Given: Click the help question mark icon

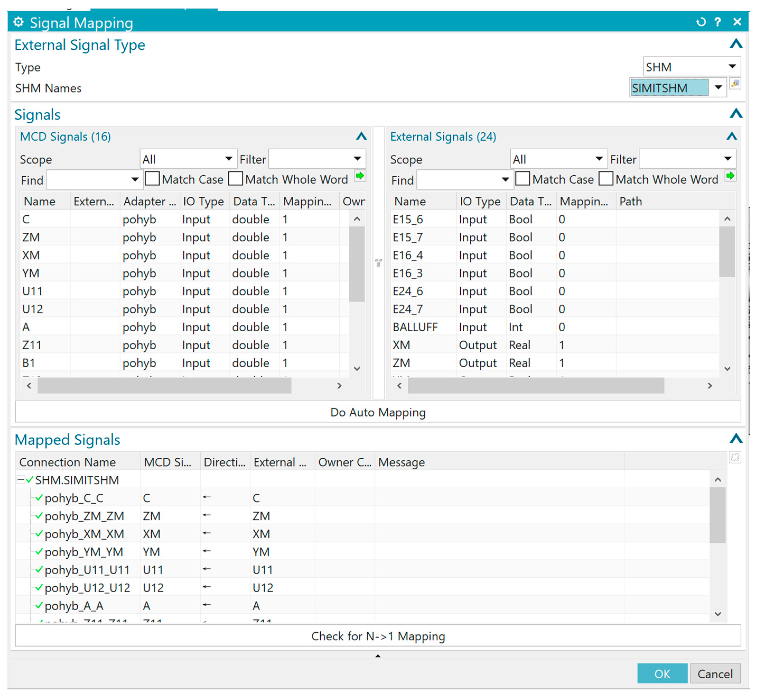Looking at the screenshot, I should point(718,22).
